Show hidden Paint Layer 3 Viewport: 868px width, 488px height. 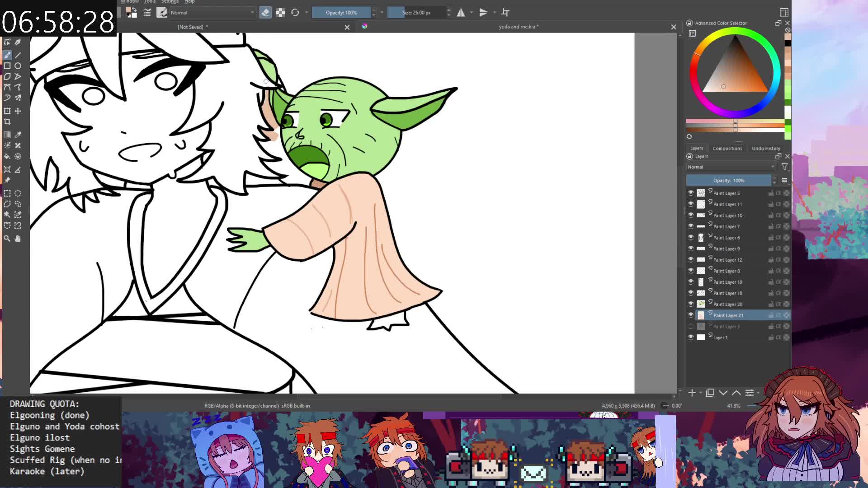[x=691, y=326]
